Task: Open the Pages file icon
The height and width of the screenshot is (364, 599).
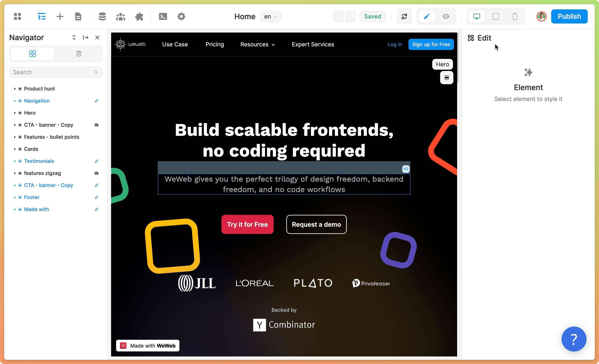Action: coord(78,16)
